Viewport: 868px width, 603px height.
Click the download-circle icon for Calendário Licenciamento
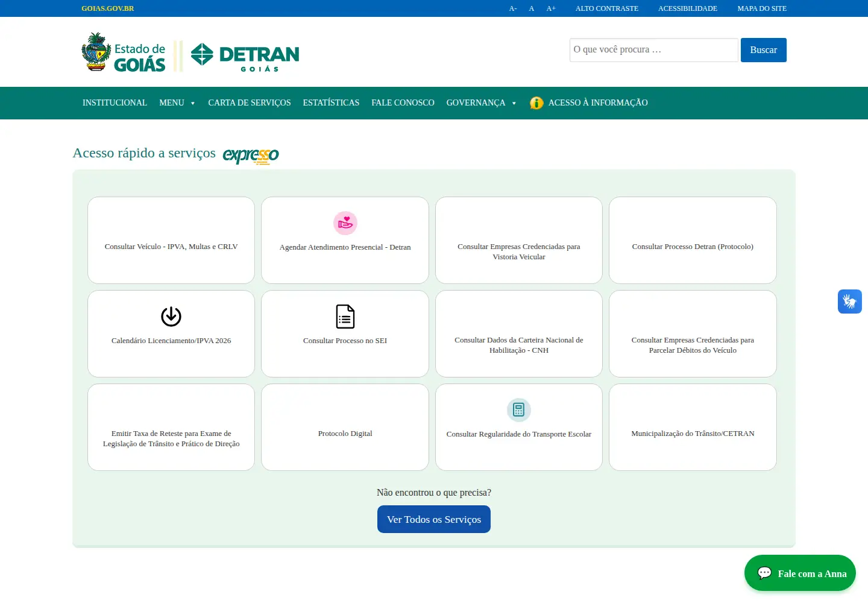click(171, 317)
